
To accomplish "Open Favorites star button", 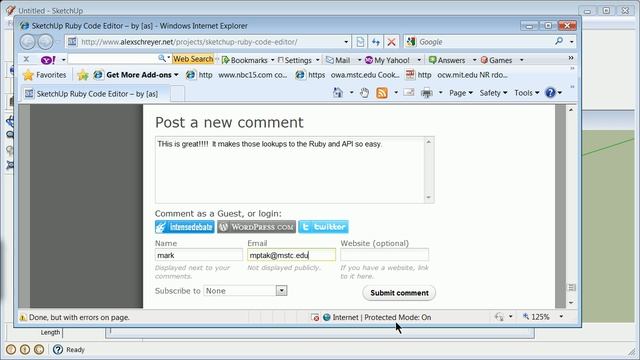I will coord(45,75).
